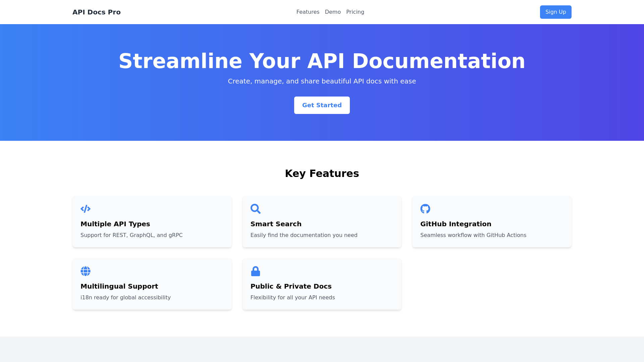The height and width of the screenshot is (362, 644).
Task: Select the Public & Private Docs card
Action: click(x=322, y=284)
